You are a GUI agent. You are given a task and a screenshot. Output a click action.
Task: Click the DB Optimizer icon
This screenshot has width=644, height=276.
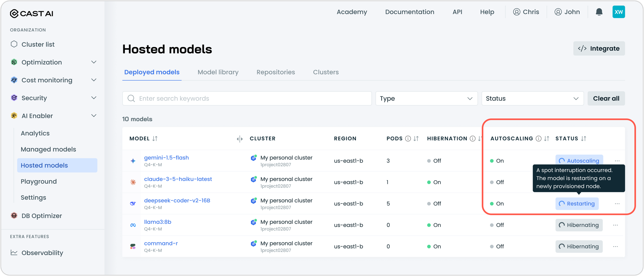pyautogui.click(x=14, y=216)
